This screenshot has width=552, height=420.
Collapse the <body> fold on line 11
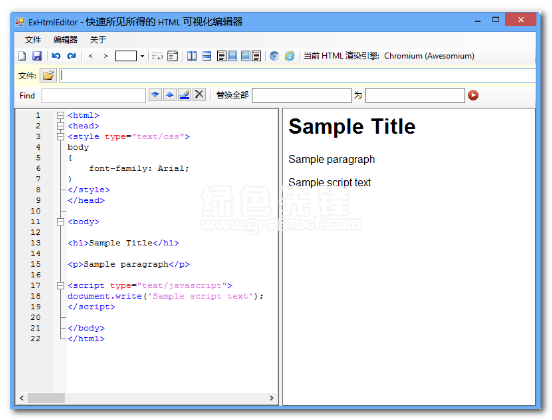tap(61, 221)
